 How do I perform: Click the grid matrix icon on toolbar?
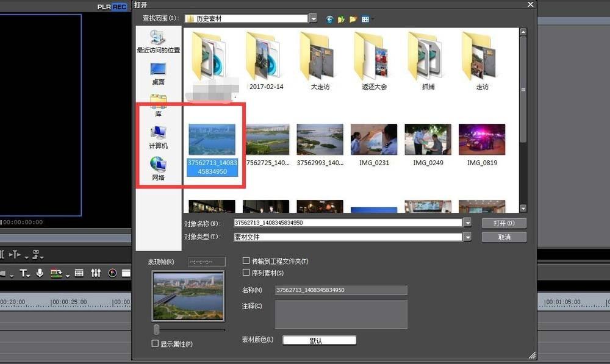click(79, 273)
